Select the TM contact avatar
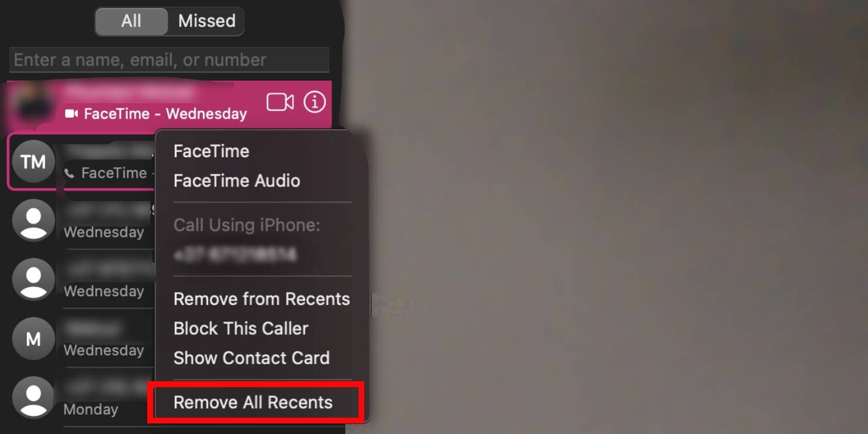Viewport: 868px width, 434px height. tap(33, 161)
